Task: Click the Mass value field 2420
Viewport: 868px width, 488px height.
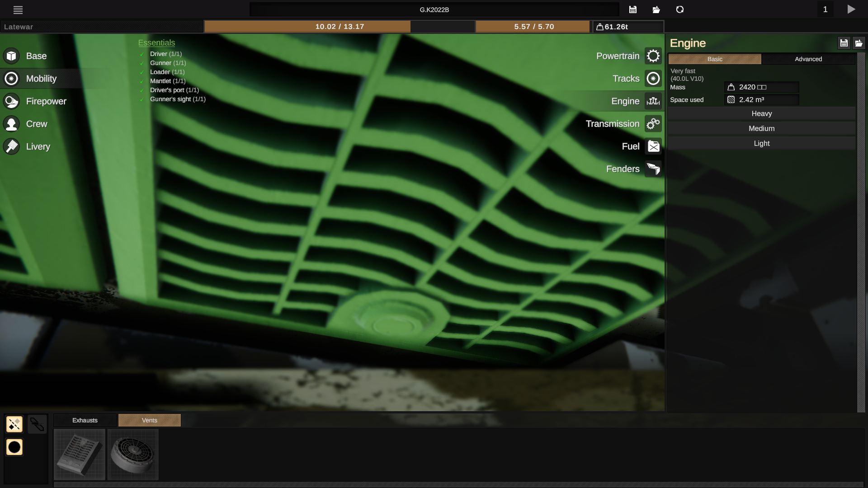Action: coord(762,87)
